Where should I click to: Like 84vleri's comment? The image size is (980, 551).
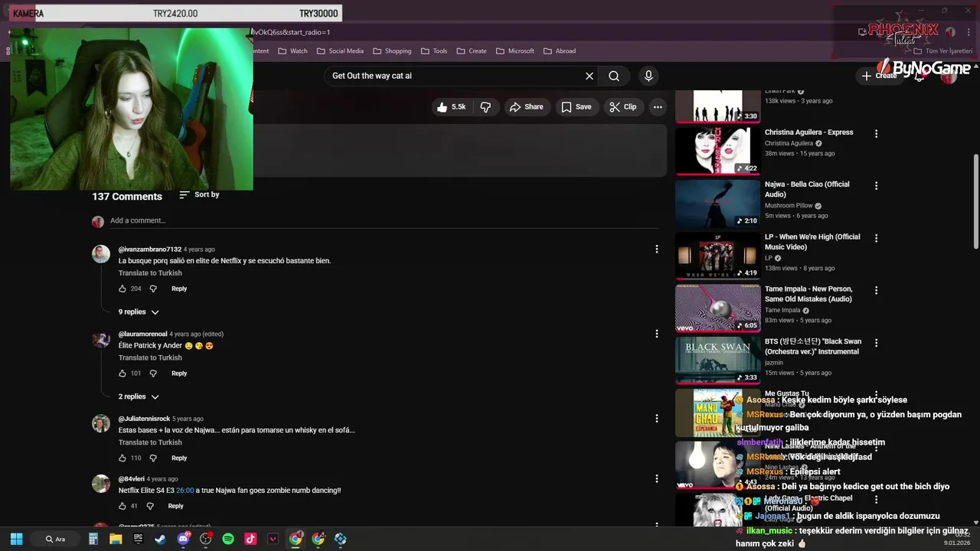[x=122, y=506]
